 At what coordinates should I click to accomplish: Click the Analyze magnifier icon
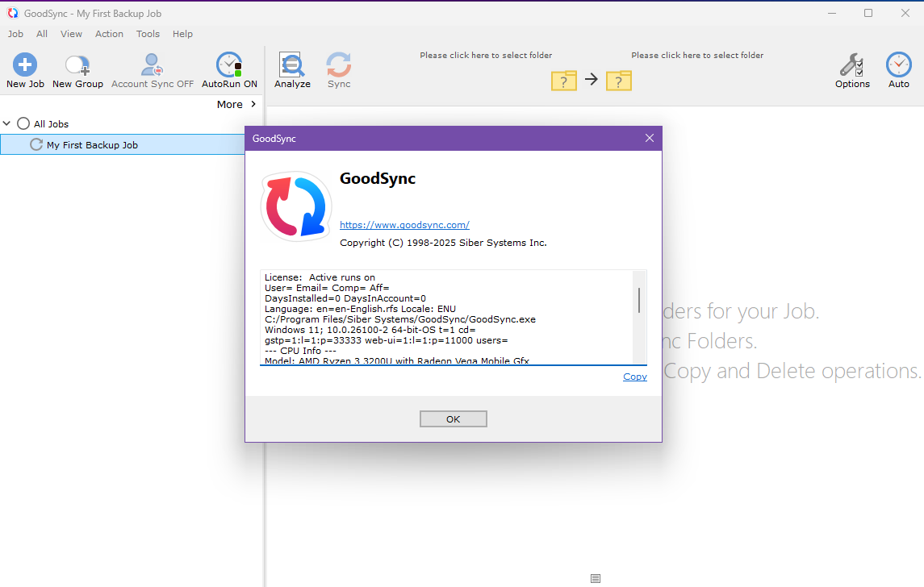pyautogui.click(x=291, y=65)
